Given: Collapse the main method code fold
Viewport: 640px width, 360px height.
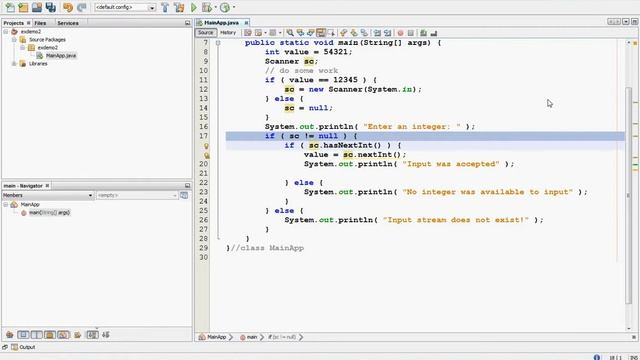Looking at the screenshot, I should 218,42.
